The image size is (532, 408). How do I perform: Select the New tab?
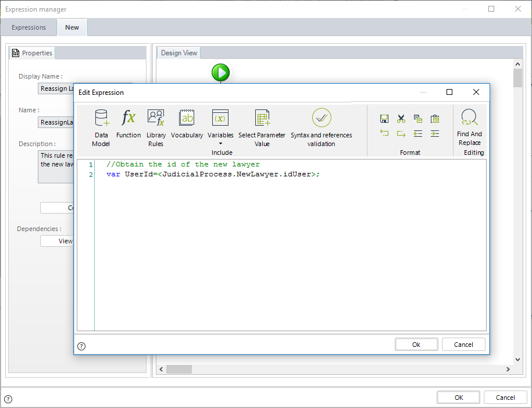[x=72, y=27]
